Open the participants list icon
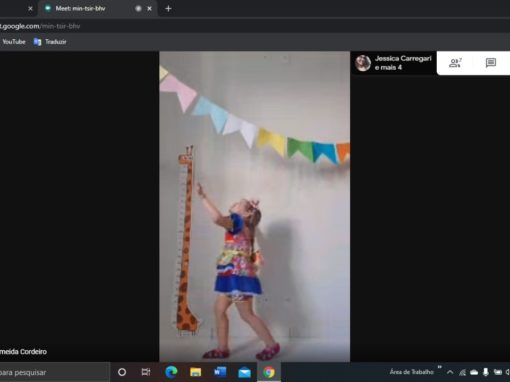The height and width of the screenshot is (382, 510). point(455,63)
